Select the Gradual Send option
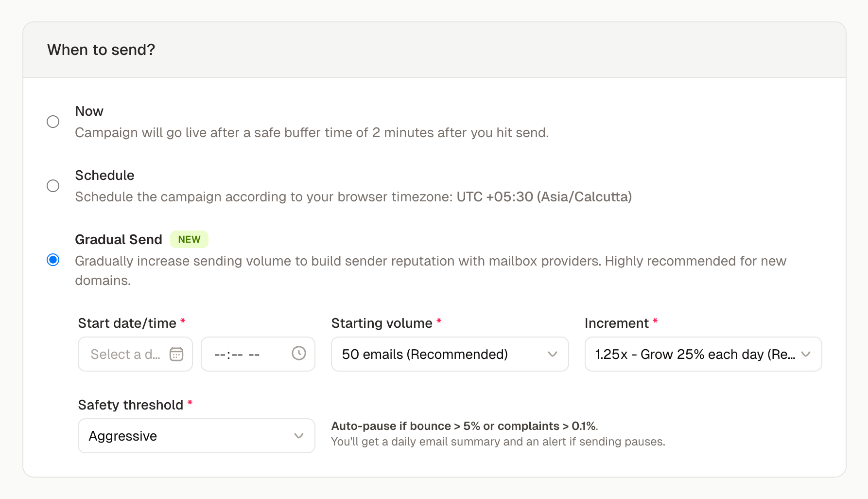Screen dimensions: 868x499 click(x=53, y=260)
